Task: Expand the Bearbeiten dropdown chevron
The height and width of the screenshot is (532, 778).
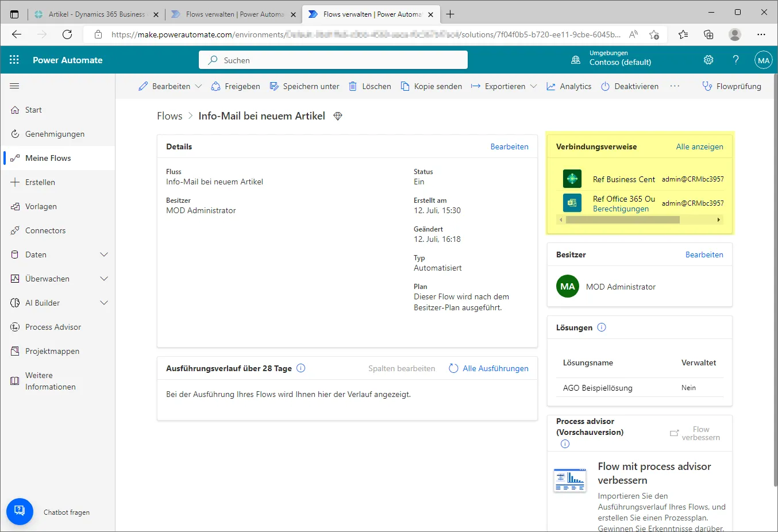Action: (198, 86)
